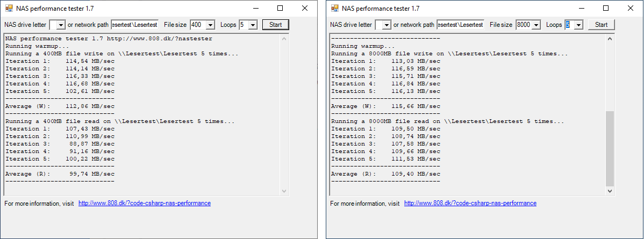
Task: Click scroll down arrow in right results pane
Action: (x=610, y=191)
